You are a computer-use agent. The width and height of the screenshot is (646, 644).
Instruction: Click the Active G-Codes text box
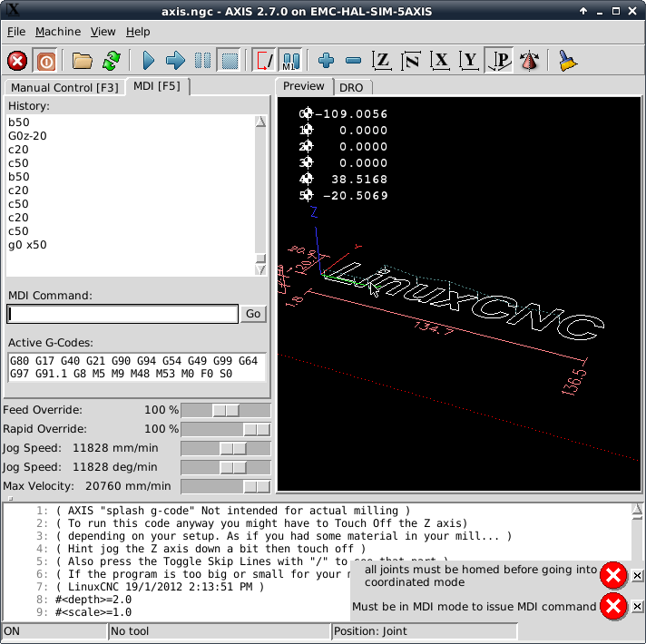(137, 367)
